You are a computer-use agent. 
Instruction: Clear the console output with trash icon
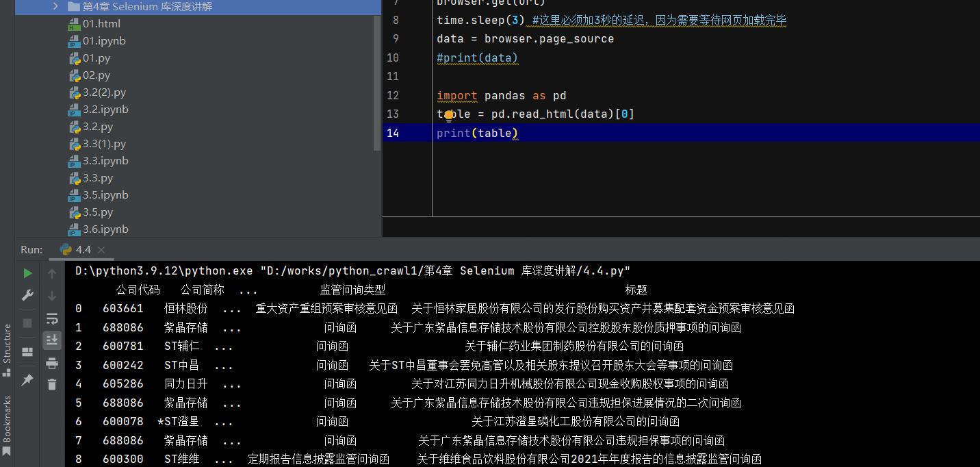point(52,383)
